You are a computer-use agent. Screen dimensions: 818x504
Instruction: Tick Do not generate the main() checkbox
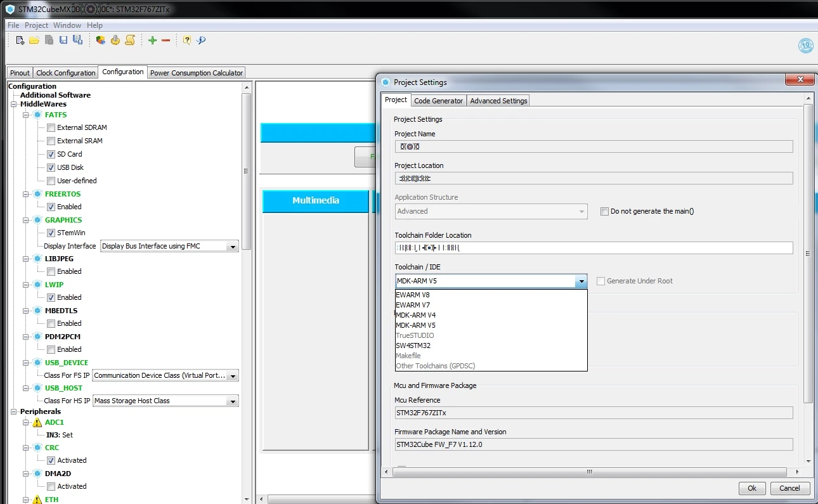pyautogui.click(x=604, y=211)
